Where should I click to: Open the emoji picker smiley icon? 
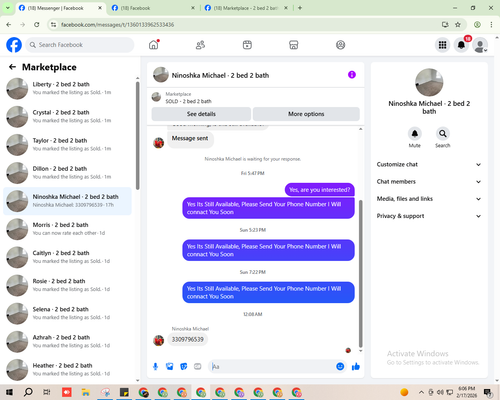(x=340, y=366)
